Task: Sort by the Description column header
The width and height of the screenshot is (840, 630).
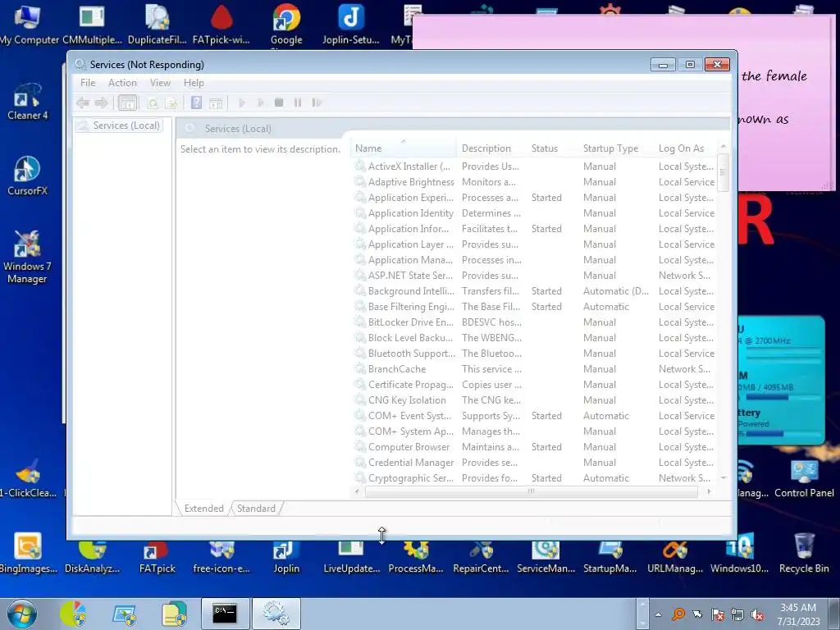Action: (492, 148)
